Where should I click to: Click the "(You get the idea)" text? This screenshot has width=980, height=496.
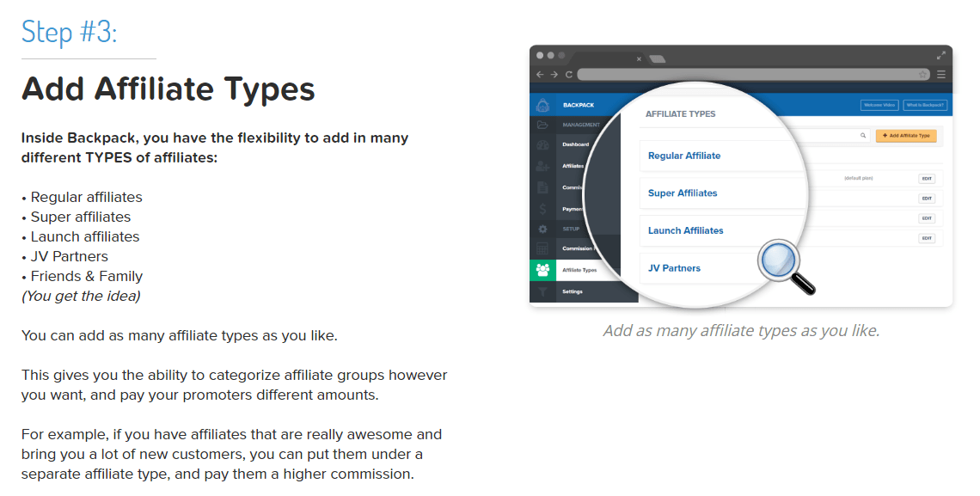tap(81, 296)
